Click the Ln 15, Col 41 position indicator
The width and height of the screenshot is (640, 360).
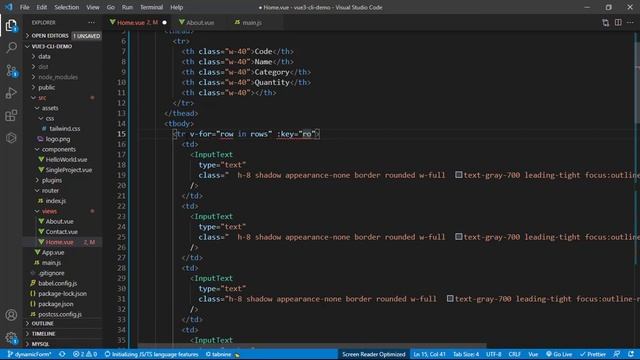click(429, 354)
